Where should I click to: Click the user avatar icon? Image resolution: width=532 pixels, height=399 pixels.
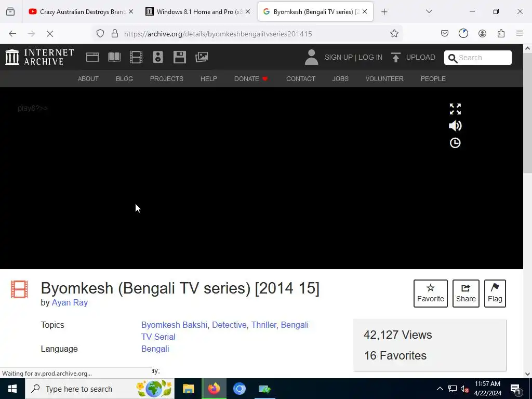(x=311, y=57)
